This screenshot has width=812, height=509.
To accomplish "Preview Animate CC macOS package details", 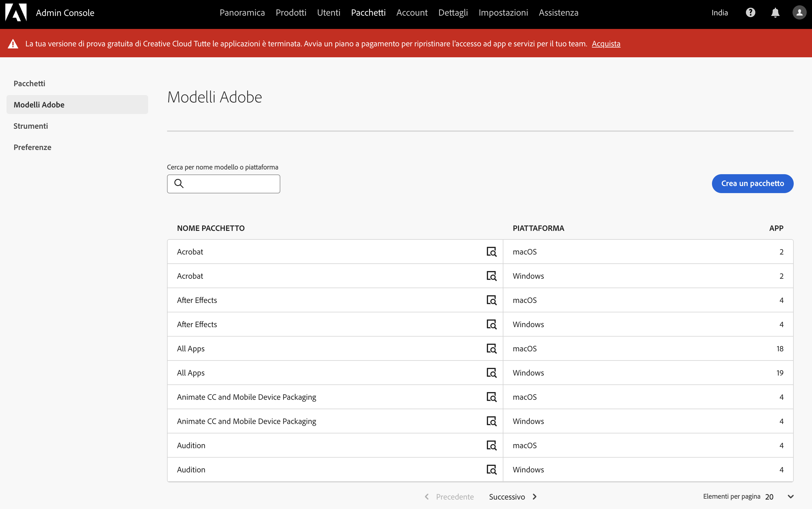I will 492,397.
